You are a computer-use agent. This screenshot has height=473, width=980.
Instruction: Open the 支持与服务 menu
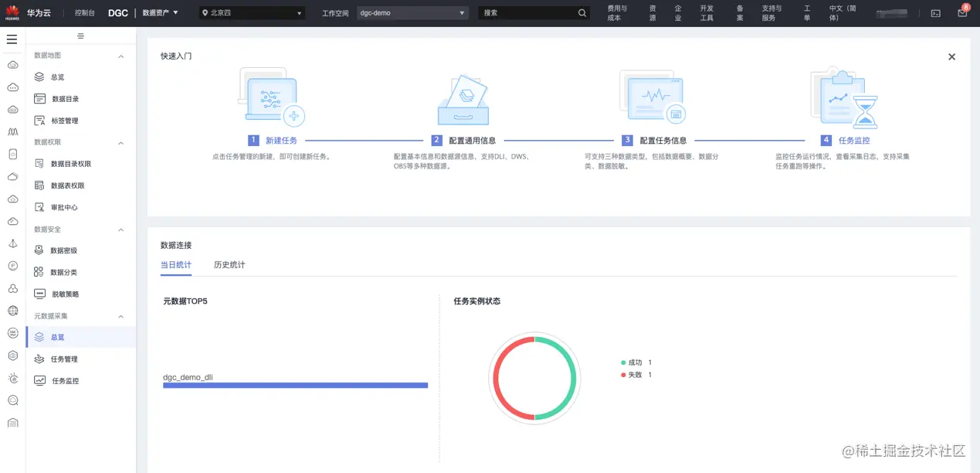point(771,13)
